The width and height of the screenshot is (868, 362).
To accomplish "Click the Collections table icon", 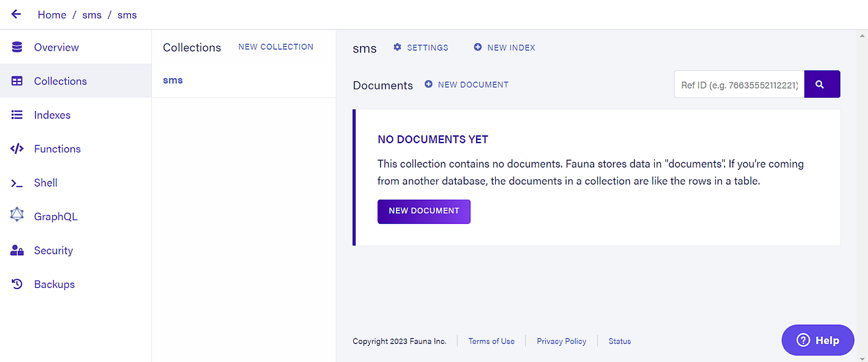I will tap(17, 81).
